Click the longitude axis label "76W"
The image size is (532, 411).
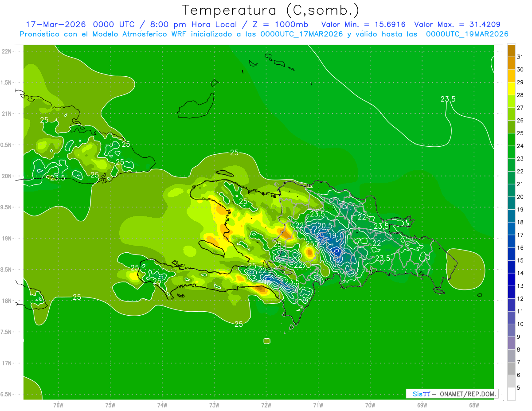click(x=58, y=405)
